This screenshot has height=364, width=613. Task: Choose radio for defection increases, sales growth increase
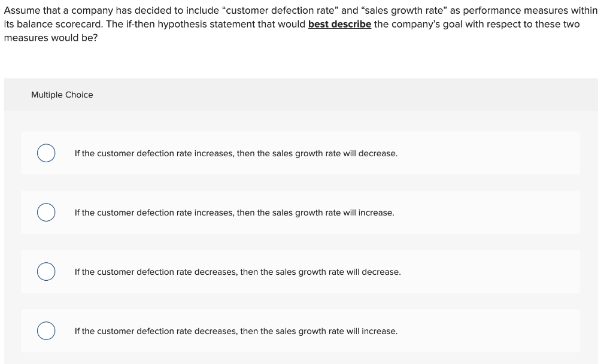(46, 213)
